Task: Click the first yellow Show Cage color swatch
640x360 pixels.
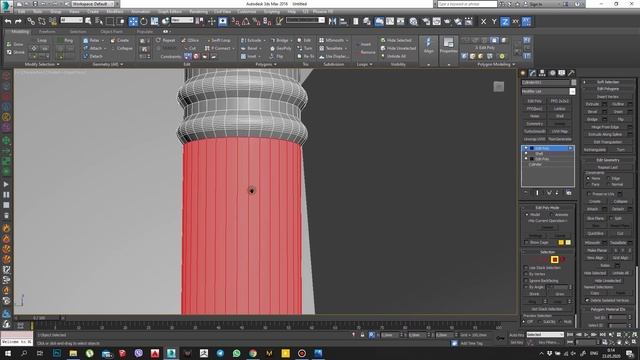Action: (561, 242)
